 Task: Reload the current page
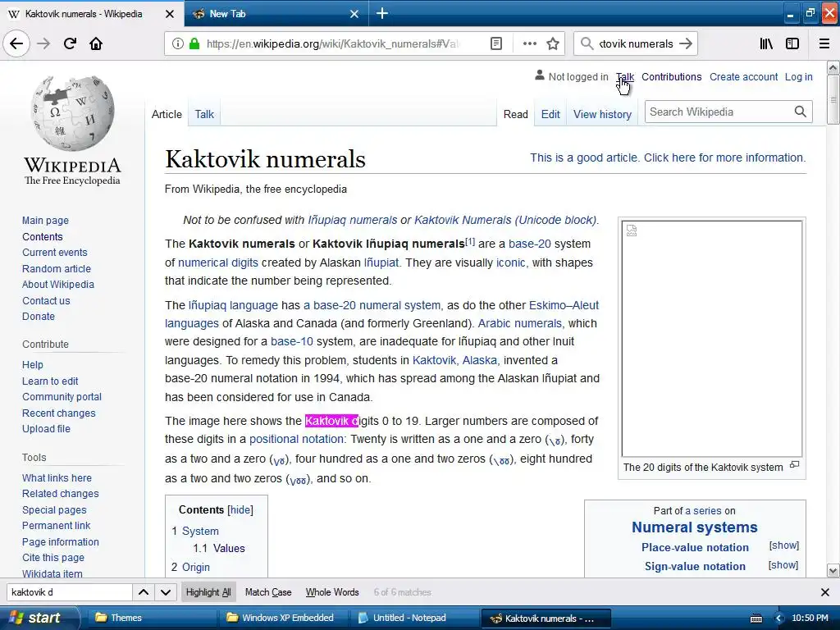(x=70, y=43)
